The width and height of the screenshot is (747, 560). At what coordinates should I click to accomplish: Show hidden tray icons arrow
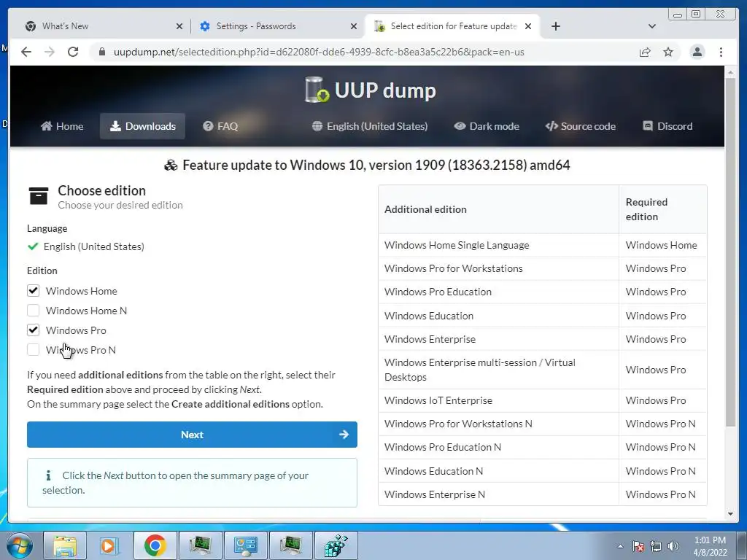click(620, 546)
